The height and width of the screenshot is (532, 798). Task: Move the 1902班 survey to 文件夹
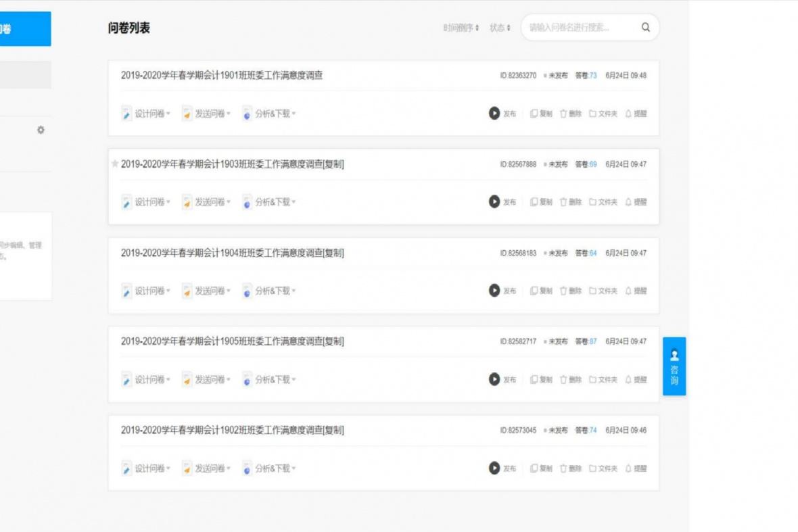603,468
